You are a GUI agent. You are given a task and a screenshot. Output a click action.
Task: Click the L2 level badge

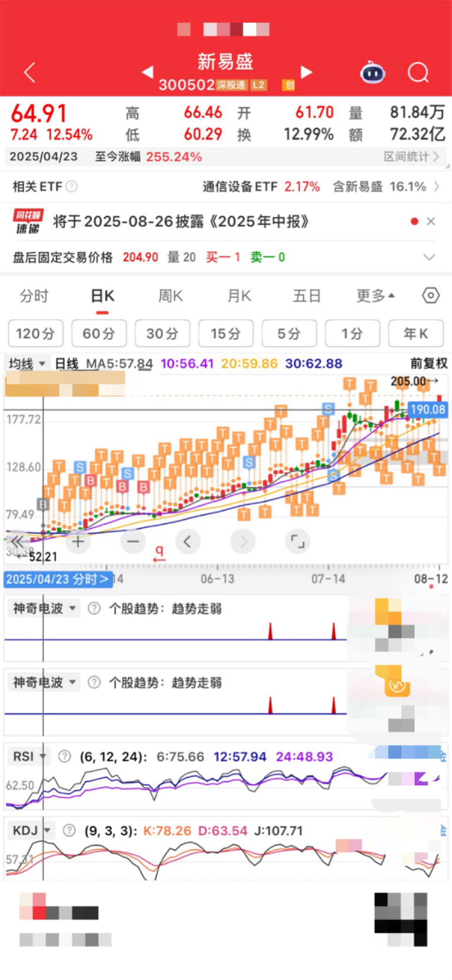258,85
